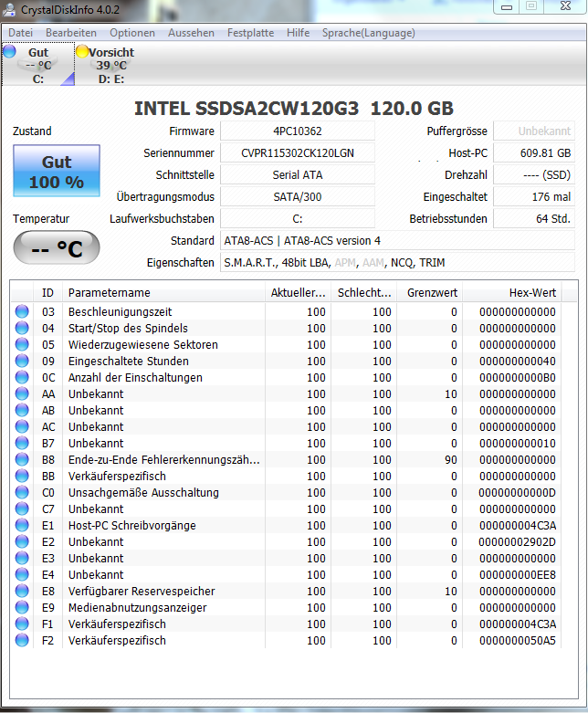Click the Hex-Wert column header
This screenshot has height=713, width=588.
click(512, 292)
